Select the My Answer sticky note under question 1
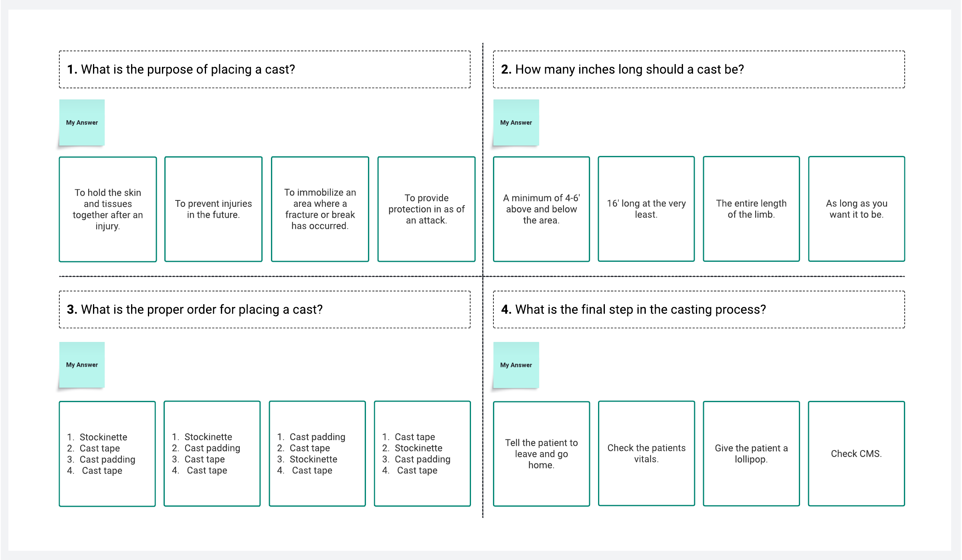The height and width of the screenshot is (560, 962). (x=82, y=123)
